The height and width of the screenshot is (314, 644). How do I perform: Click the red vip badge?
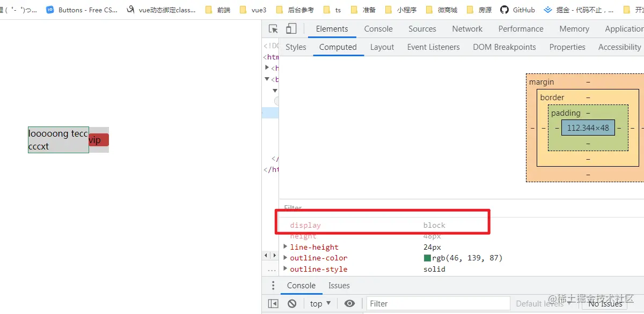99,140
